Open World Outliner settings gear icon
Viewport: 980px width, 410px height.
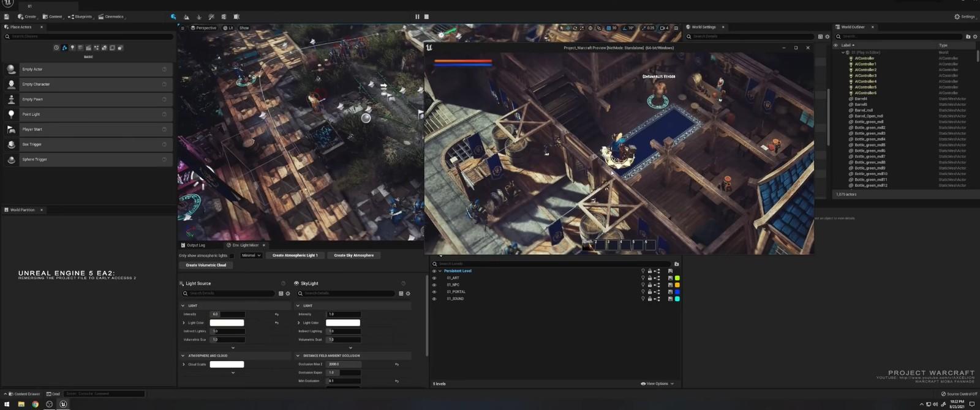(x=975, y=37)
